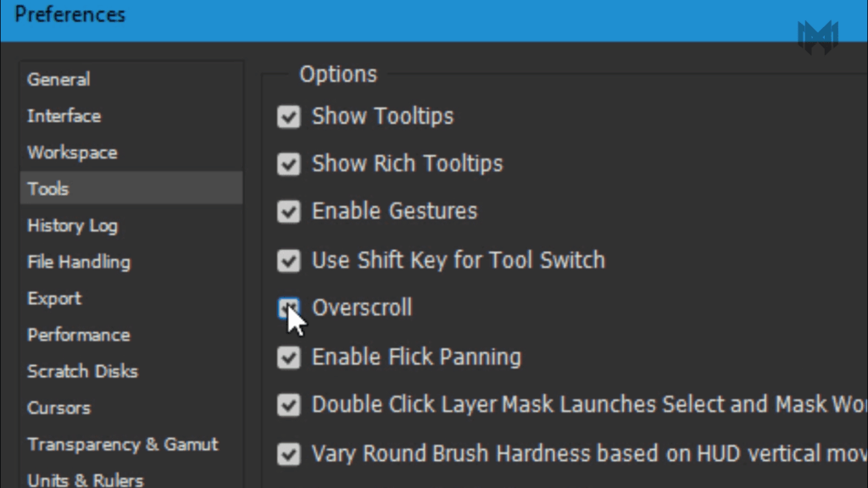Toggle Show Rich Tooltips checkbox
868x488 pixels.
click(x=288, y=164)
